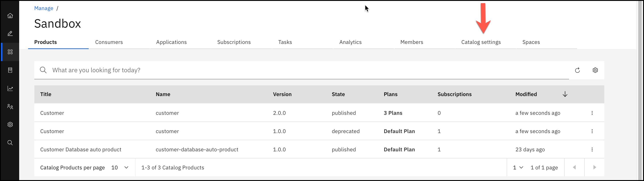The image size is (644, 181).
Task: Open the Settings gear in sidebar
Action: coord(10,125)
